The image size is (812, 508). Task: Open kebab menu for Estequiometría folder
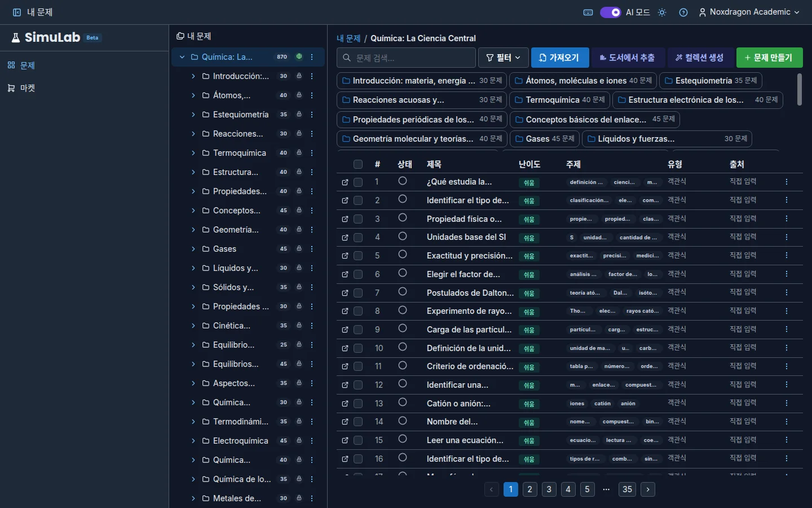[x=312, y=115]
